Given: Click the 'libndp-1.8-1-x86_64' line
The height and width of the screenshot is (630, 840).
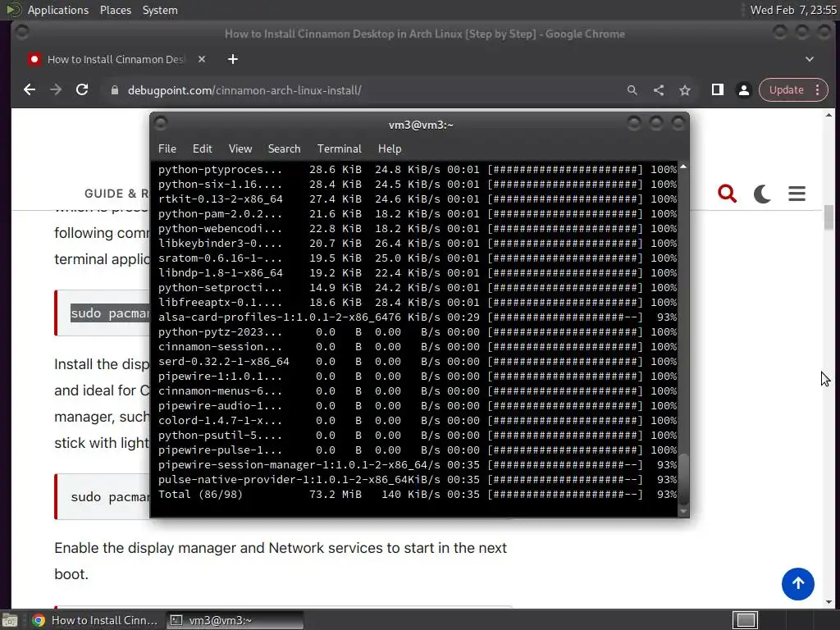Looking at the screenshot, I should pyautogui.click(x=418, y=272).
